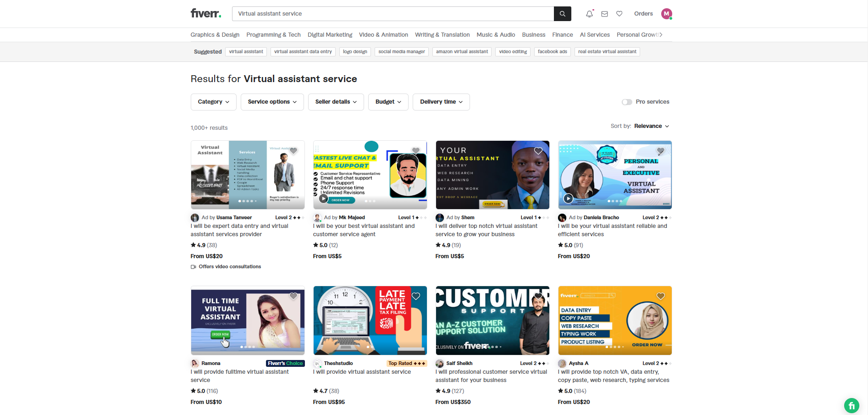Screen dimensions: 868x415
Task: Open gig title 'I will provide virtual assistant service'
Action: [362, 372]
